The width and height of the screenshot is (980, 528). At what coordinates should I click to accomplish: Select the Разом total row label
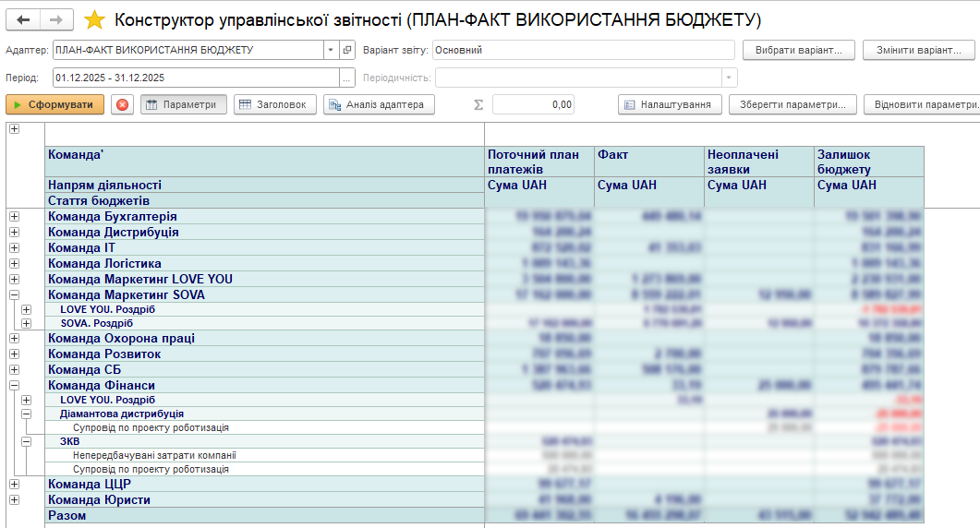[67, 515]
